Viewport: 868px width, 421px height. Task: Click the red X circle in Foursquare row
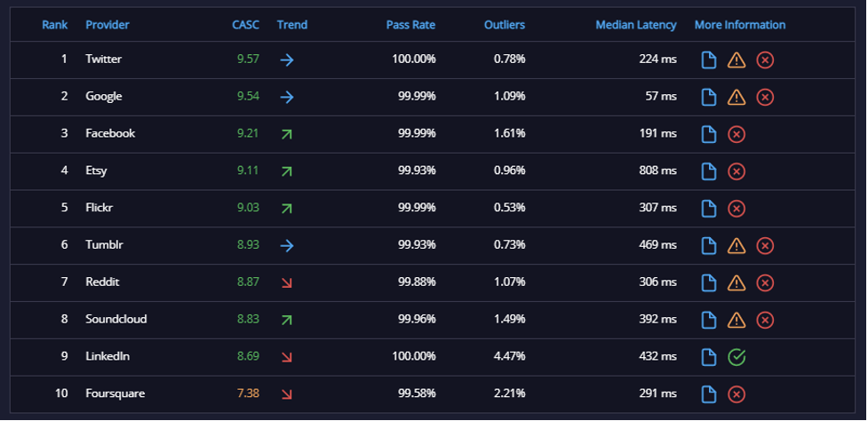tap(737, 393)
